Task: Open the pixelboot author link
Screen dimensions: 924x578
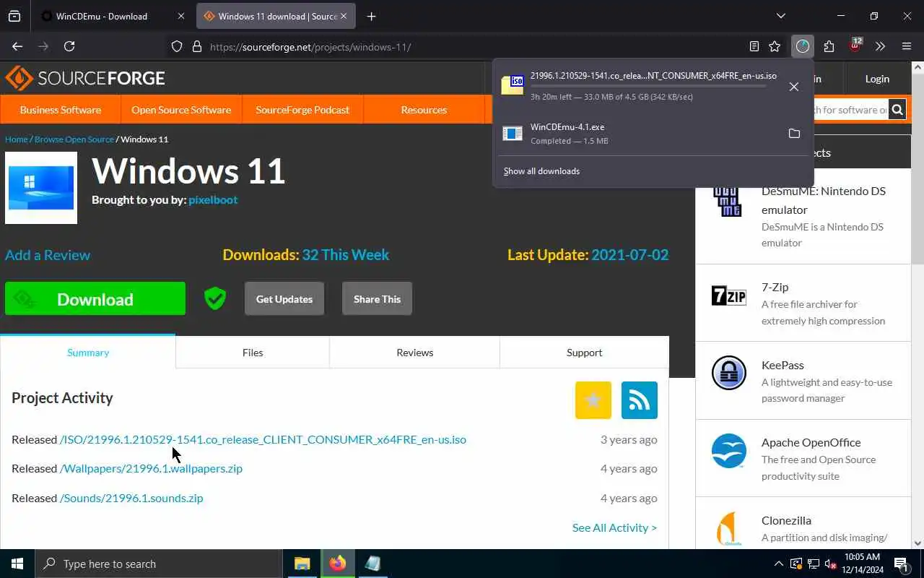Action: click(x=213, y=199)
